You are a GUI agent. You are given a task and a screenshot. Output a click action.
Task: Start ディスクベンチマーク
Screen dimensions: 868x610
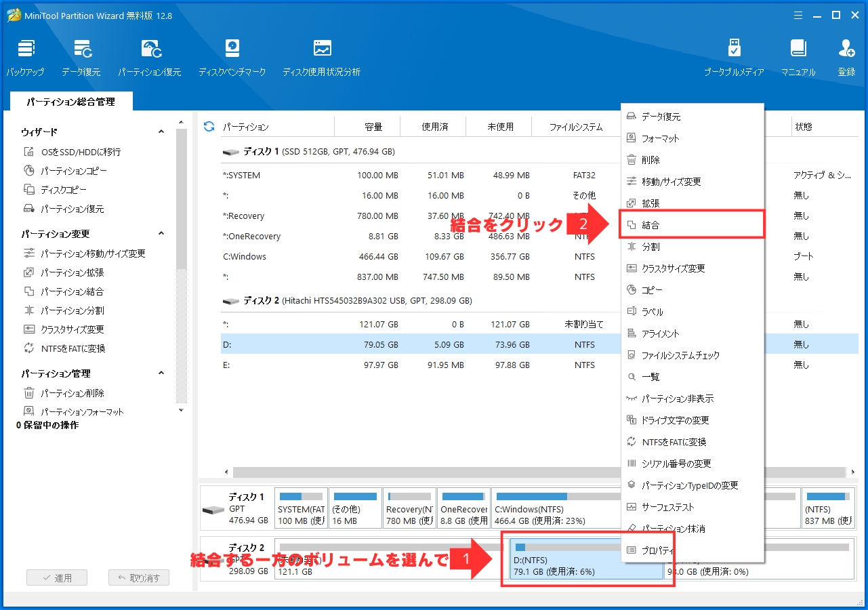[232, 58]
